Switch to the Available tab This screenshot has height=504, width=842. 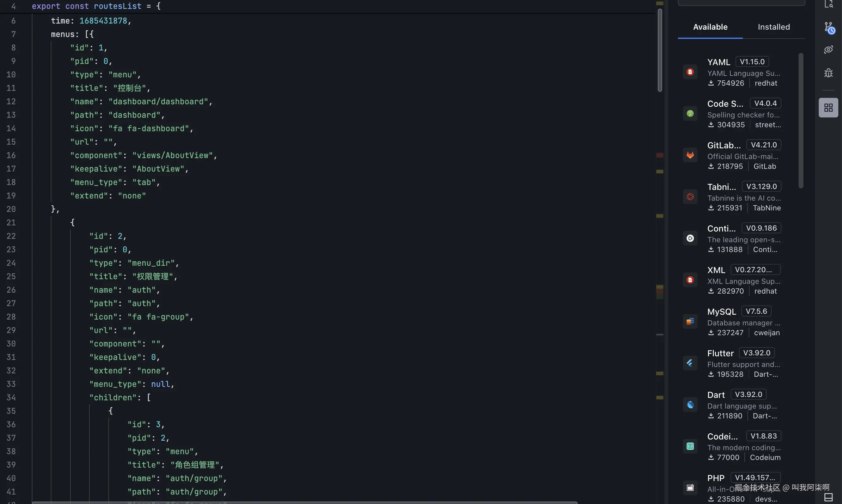(710, 27)
